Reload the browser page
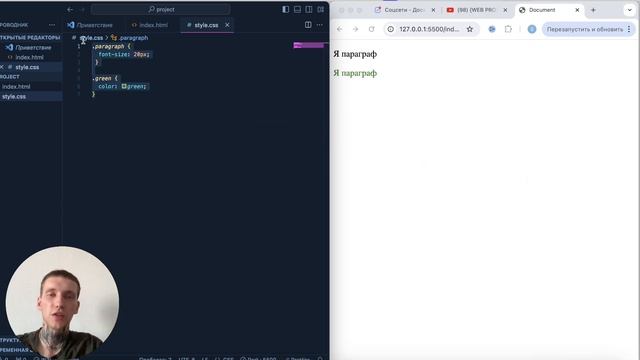 [x=371, y=29]
